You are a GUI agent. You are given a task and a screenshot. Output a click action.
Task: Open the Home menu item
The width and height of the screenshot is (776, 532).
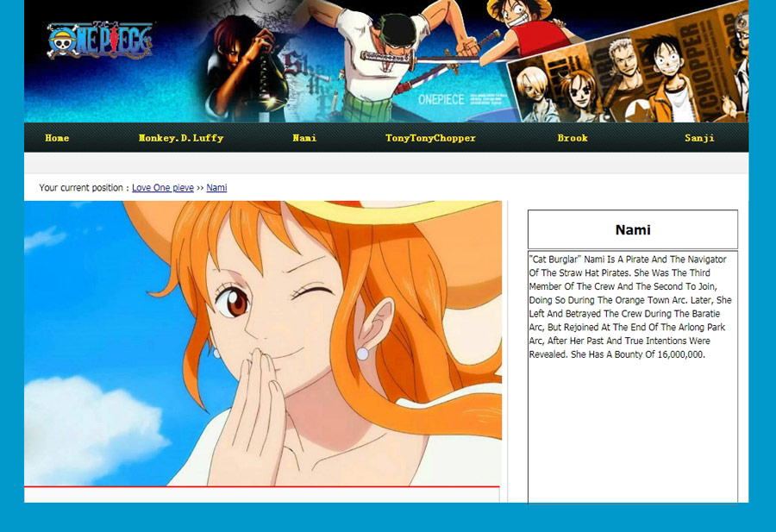tap(57, 138)
